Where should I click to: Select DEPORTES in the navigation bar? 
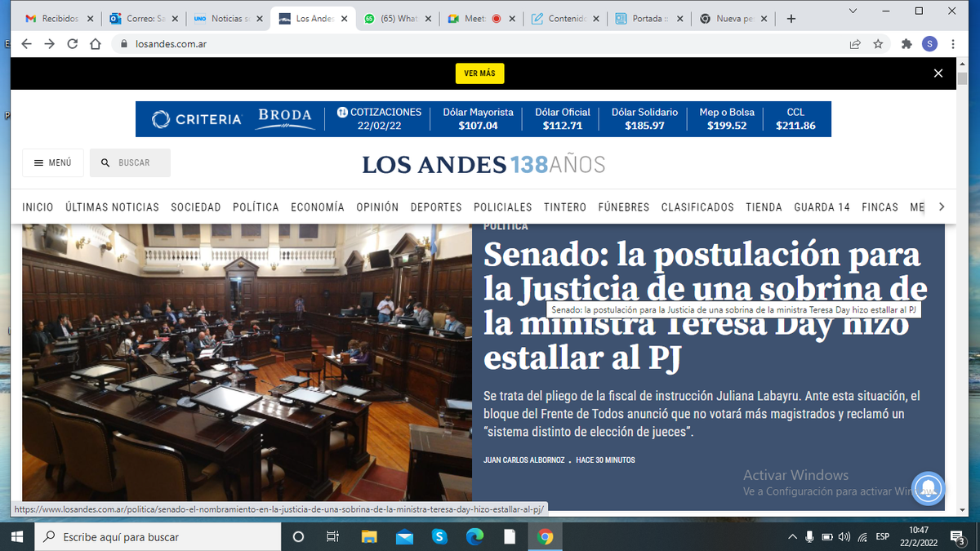[436, 207]
